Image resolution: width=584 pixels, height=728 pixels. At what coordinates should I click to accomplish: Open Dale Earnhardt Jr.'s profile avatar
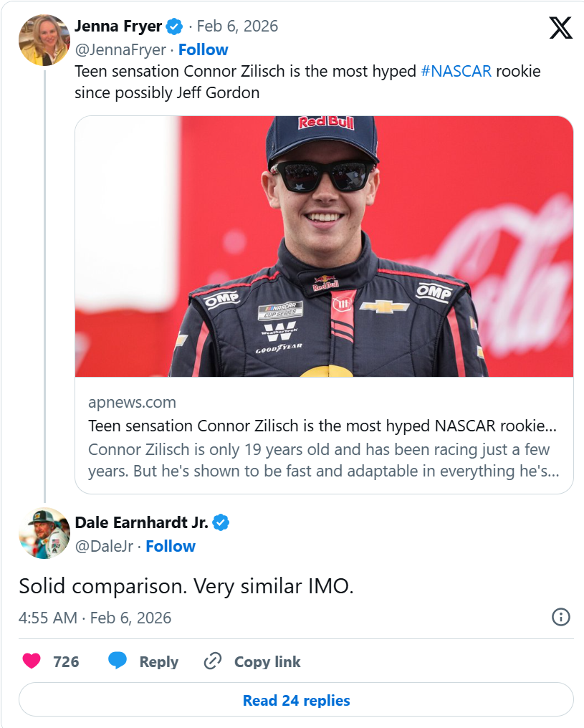click(x=44, y=533)
